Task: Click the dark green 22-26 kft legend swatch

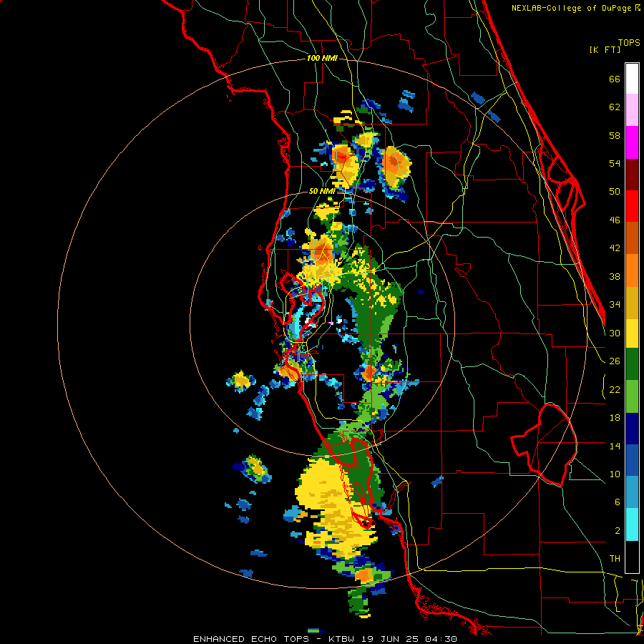Action: click(x=632, y=364)
